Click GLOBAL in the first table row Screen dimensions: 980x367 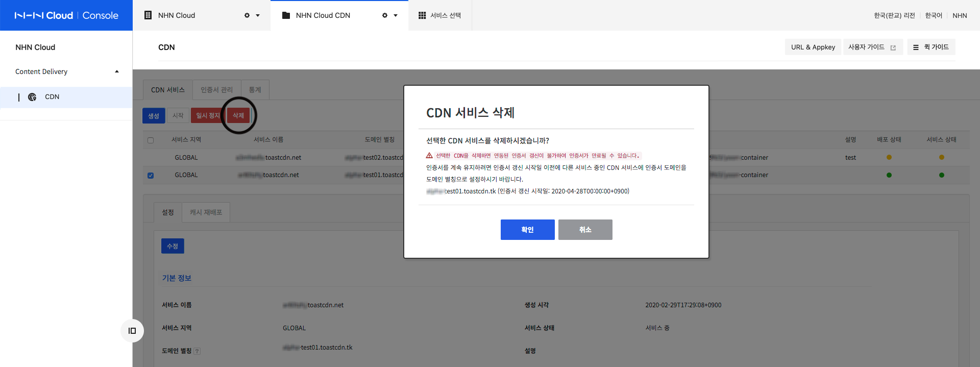186,158
